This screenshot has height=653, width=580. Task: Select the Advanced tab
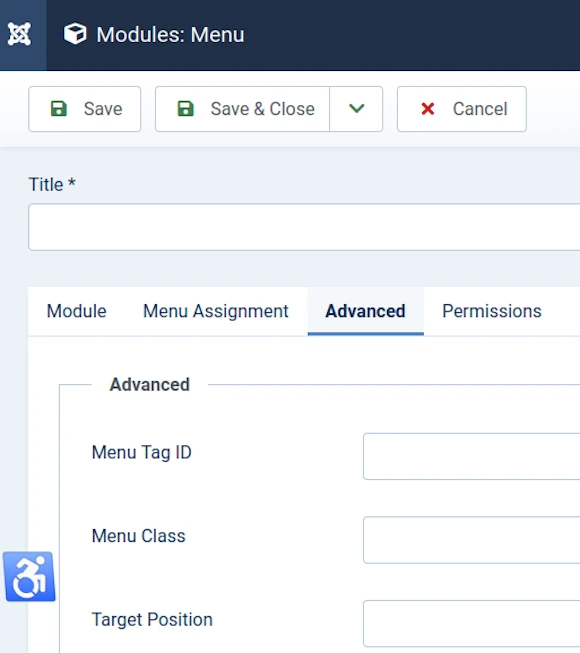click(x=366, y=311)
